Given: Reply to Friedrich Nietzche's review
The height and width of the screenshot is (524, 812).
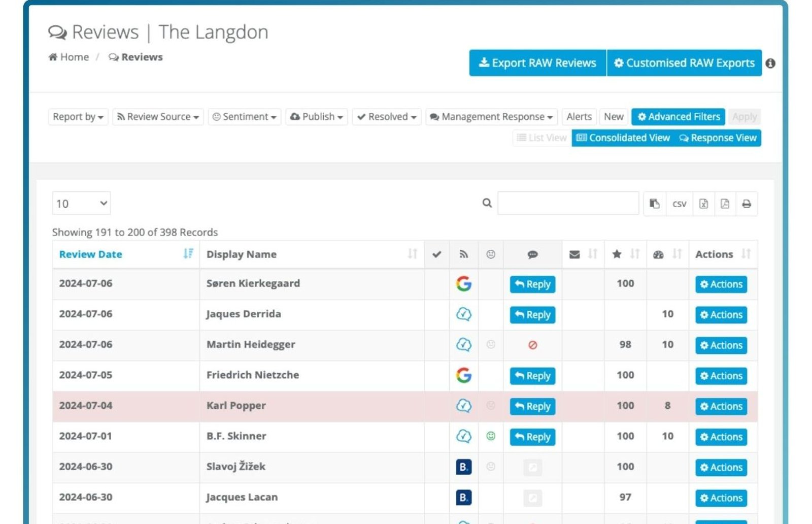Looking at the screenshot, I should (x=532, y=376).
